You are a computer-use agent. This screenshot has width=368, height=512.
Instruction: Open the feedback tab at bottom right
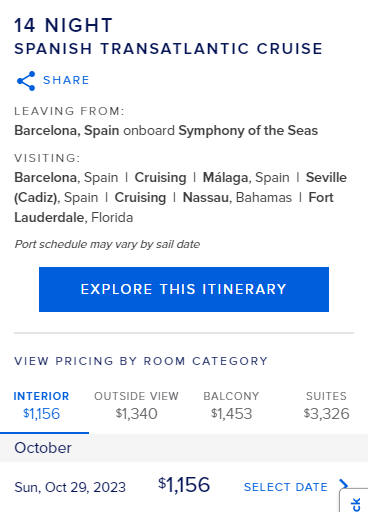click(x=354, y=501)
